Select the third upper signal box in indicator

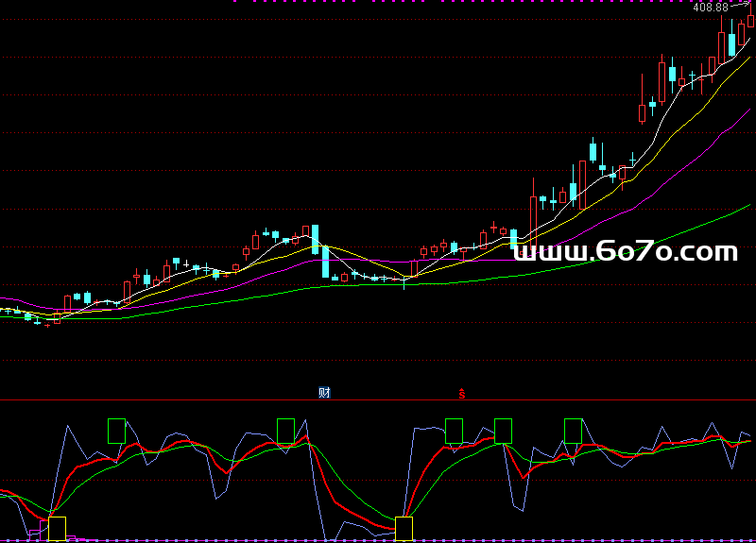[x=454, y=431]
